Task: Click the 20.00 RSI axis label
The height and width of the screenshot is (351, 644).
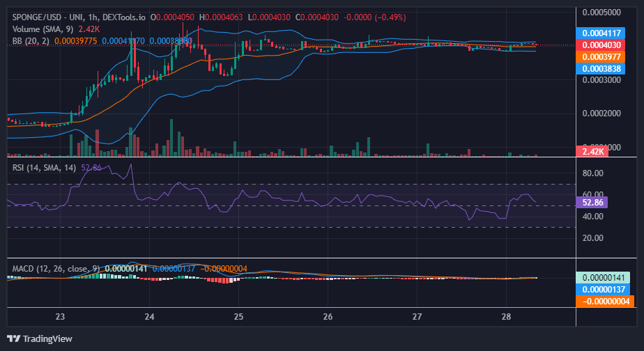Action: (x=592, y=238)
